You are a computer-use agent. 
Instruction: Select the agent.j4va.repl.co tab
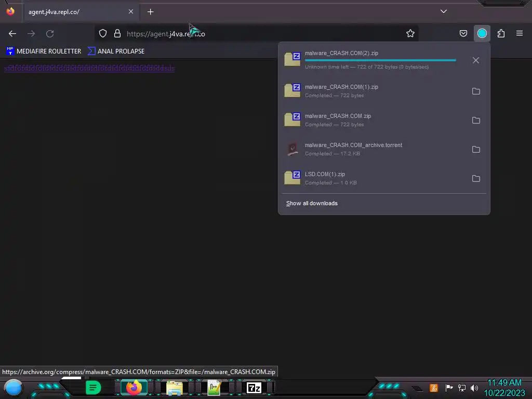point(81,12)
